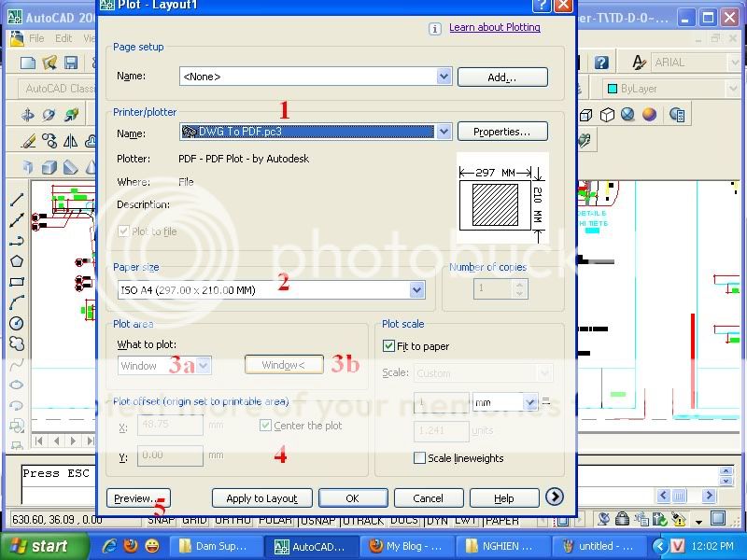Open the NGHIEN taskbar folder item
This screenshot has width=747, height=560.
(x=501, y=546)
